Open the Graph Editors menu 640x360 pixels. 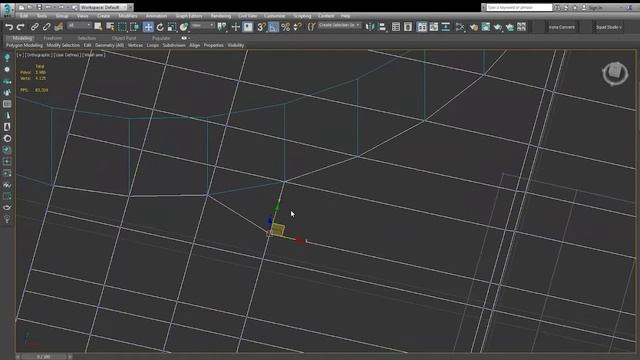pos(189,16)
